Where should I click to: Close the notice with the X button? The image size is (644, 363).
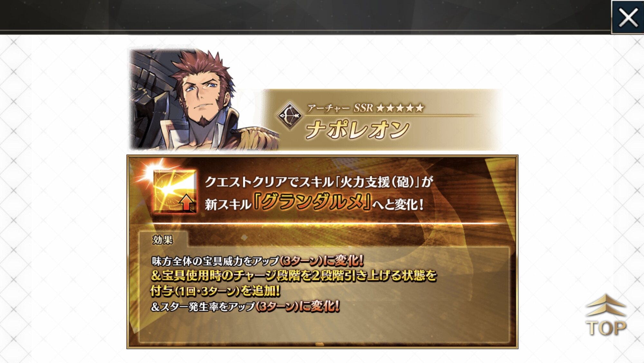coord(628,17)
